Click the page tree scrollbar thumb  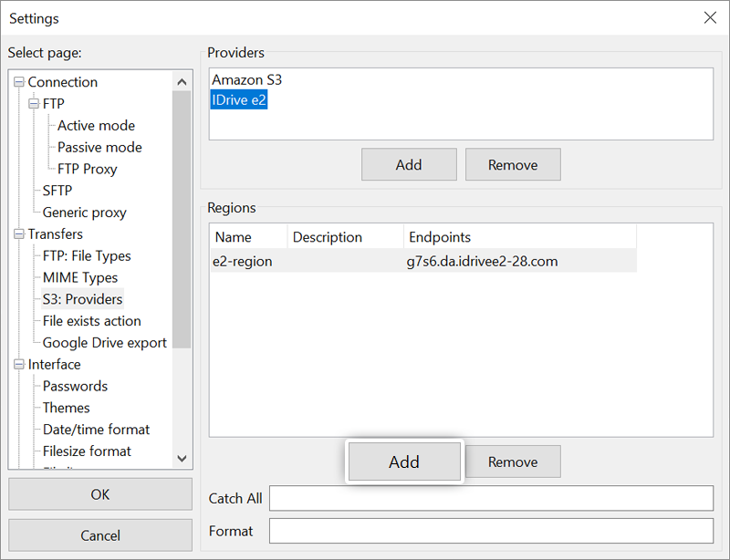click(x=182, y=220)
